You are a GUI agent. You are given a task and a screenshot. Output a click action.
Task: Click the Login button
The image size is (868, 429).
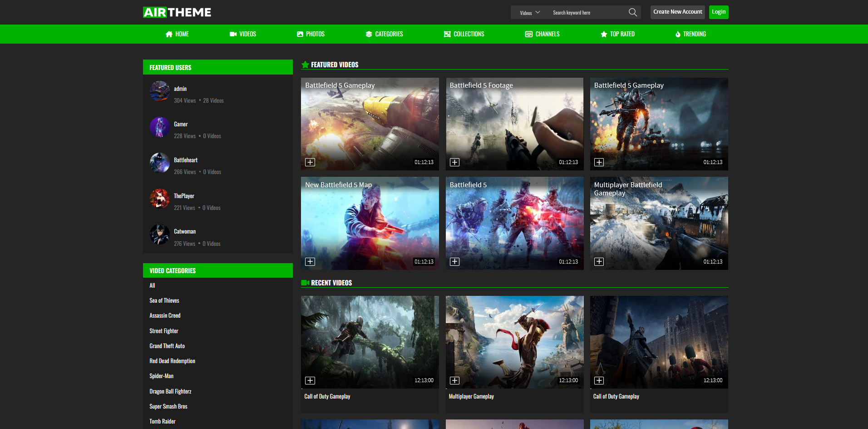pos(719,12)
